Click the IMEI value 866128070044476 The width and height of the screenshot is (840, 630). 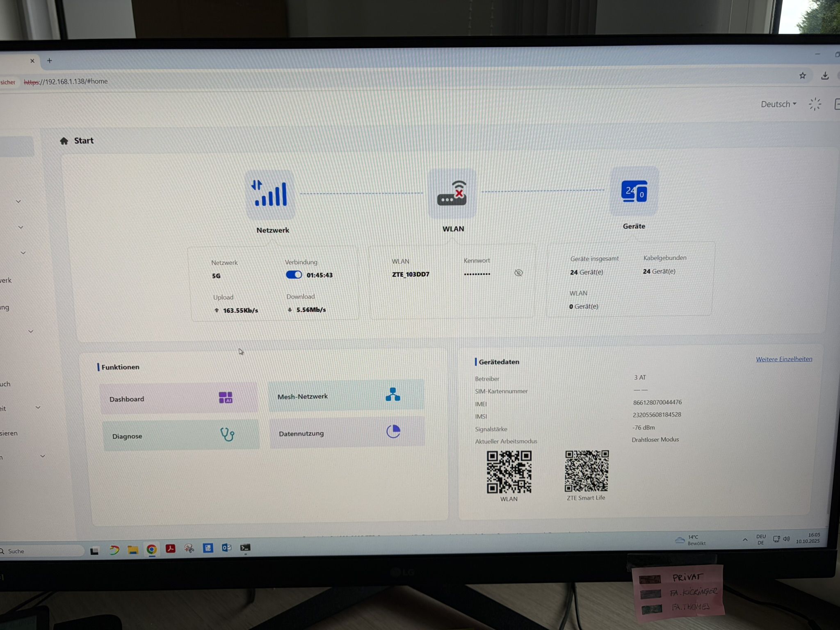point(657,402)
